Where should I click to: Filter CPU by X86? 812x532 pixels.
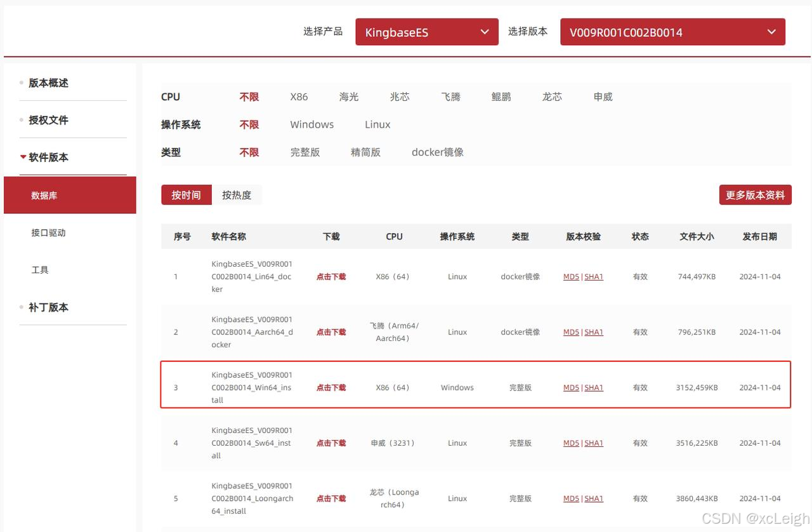click(x=299, y=96)
